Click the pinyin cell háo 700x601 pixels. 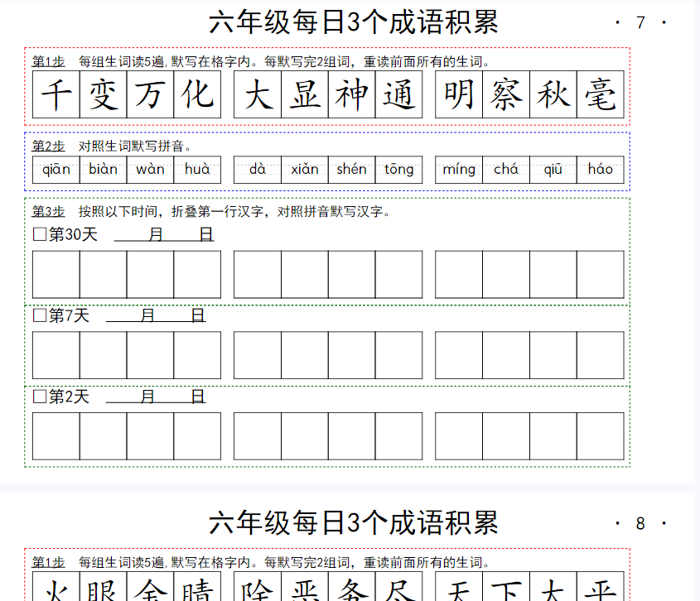pos(600,169)
